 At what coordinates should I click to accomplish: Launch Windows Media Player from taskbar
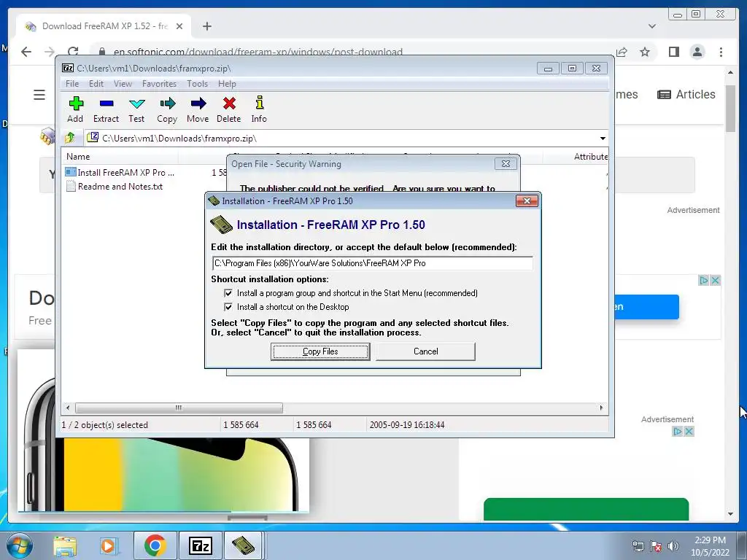[108, 546]
